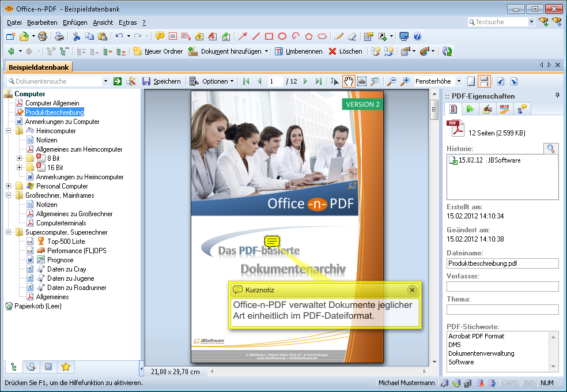Select Top-500 Liste in the tree
The image size is (567, 392).
click(x=66, y=241)
